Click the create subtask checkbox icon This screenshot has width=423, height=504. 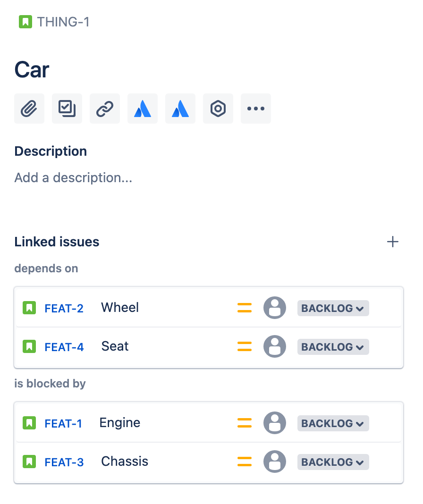click(67, 109)
